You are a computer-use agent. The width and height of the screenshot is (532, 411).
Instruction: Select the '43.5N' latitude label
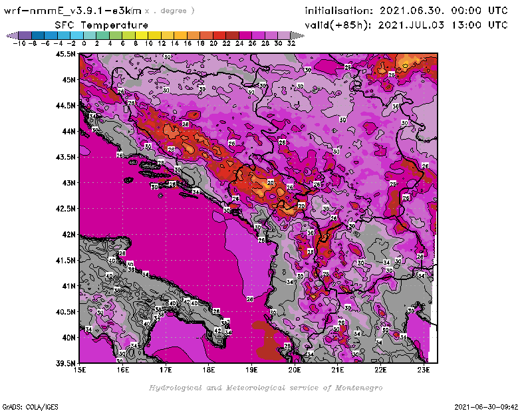coord(66,157)
